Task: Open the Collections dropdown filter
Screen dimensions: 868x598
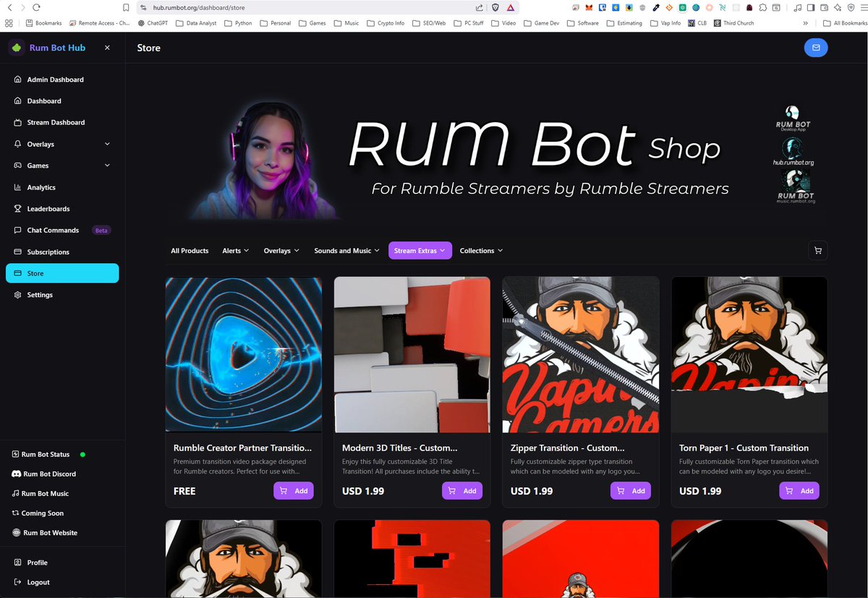Action: (x=481, y=250)
